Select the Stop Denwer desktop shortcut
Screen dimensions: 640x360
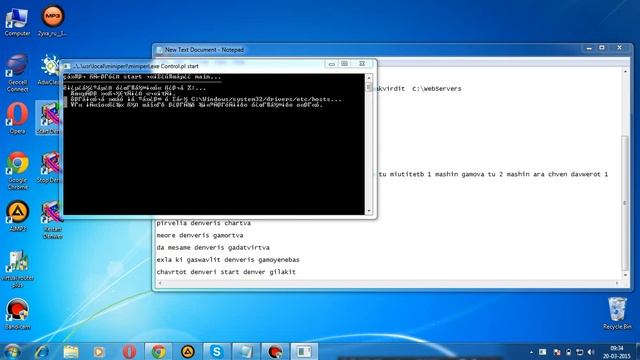pyautogui.click(x=49, y=167)
